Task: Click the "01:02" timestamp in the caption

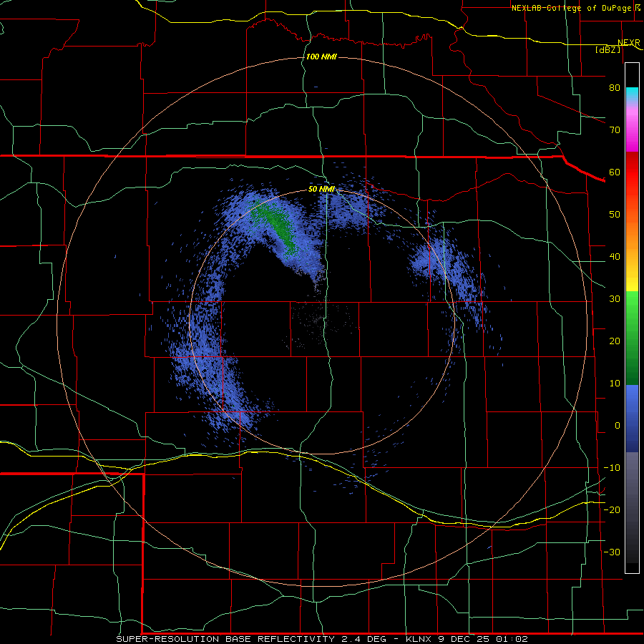Action: (512, 639)
